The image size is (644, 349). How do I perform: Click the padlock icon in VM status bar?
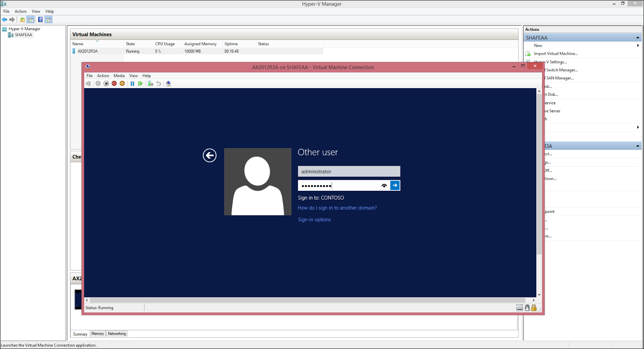[x=534, y=308]
